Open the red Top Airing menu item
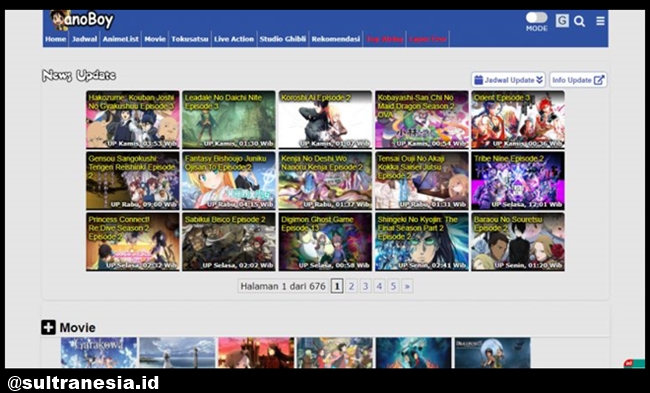The width and height of the screenshot is (650, 393). 385,39
